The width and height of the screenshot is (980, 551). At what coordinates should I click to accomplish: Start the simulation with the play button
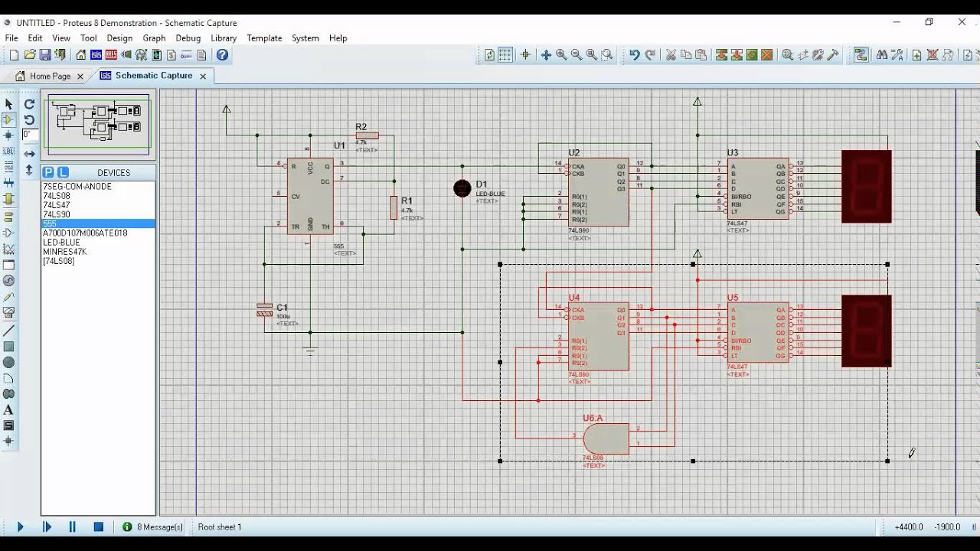21,527
